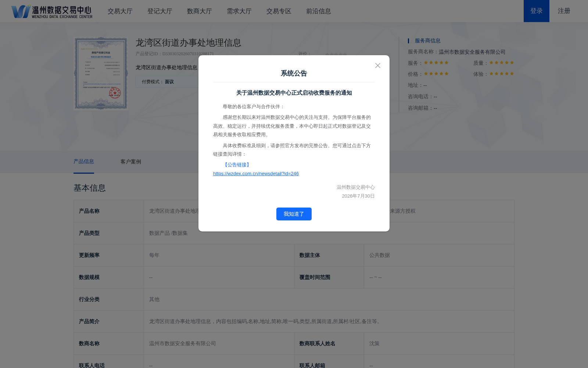This screenshot has height=368, width=588.
Task: Click the date 2026年7月30日
Action: click(x=358, y=196)
